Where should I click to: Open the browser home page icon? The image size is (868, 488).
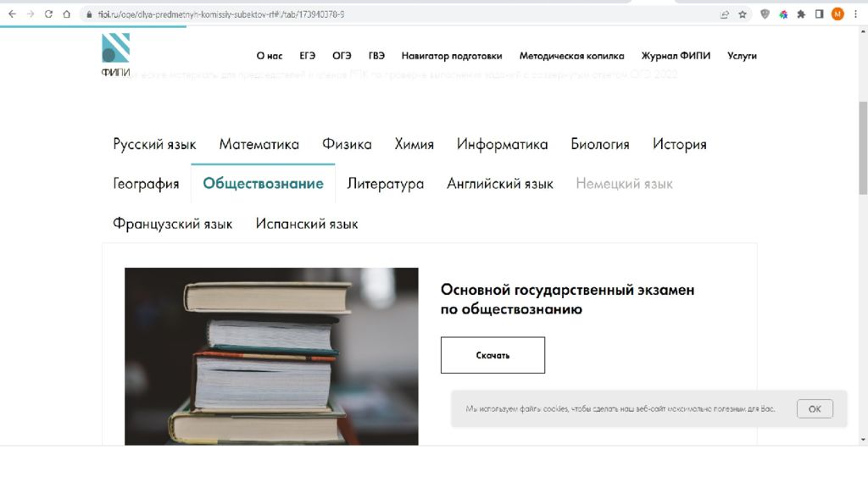click(66, 14)
